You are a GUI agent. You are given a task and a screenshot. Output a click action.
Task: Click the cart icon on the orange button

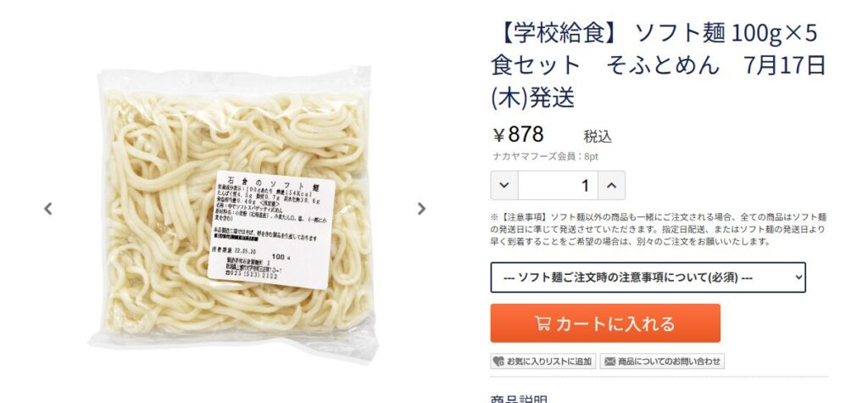(x=542, y=323)
